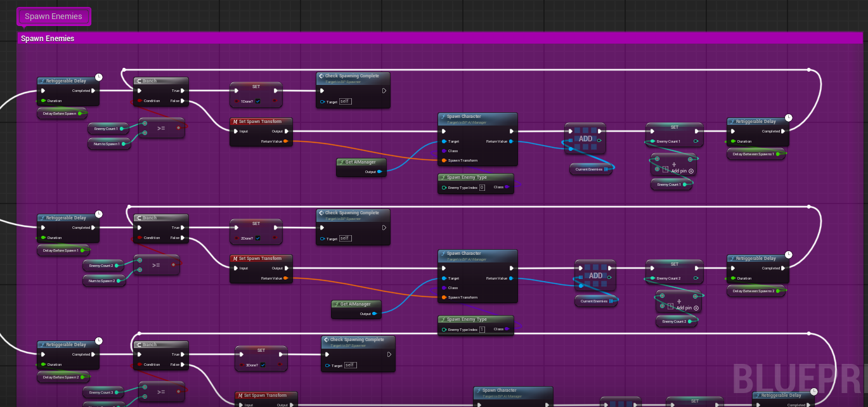Click the red Condition pin on first Branch
The height and width of the screenshot is (407, 868).
pos(139,101)
